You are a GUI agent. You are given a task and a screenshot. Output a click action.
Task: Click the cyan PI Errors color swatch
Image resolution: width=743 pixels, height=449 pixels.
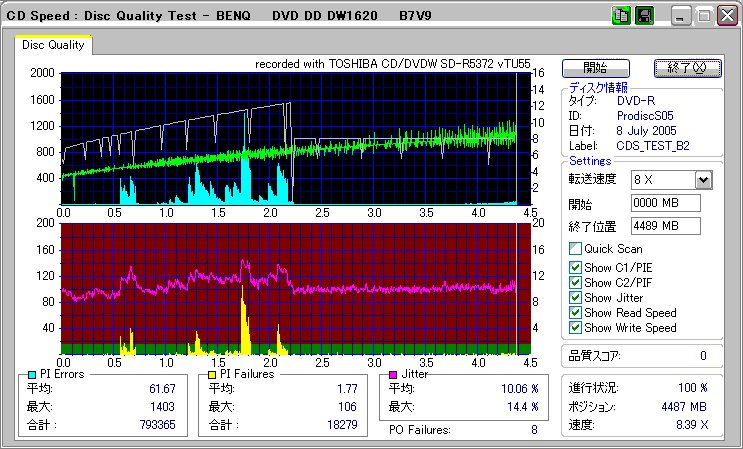(33, 374)
